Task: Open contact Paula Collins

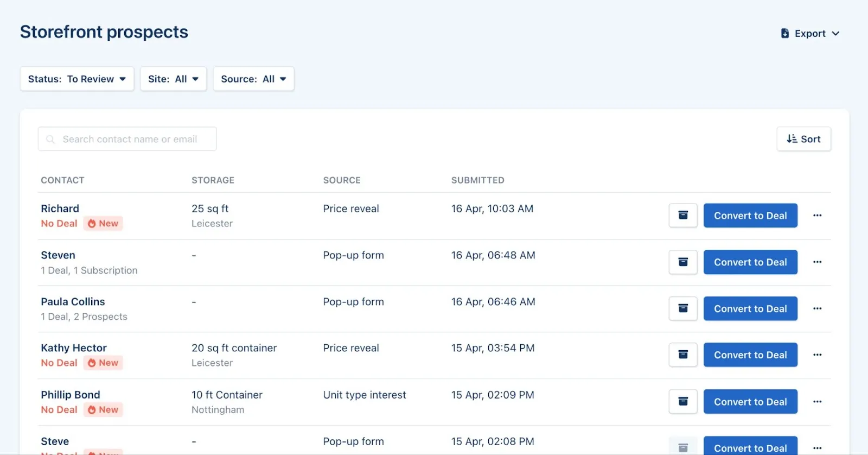Action: (73, 301)
